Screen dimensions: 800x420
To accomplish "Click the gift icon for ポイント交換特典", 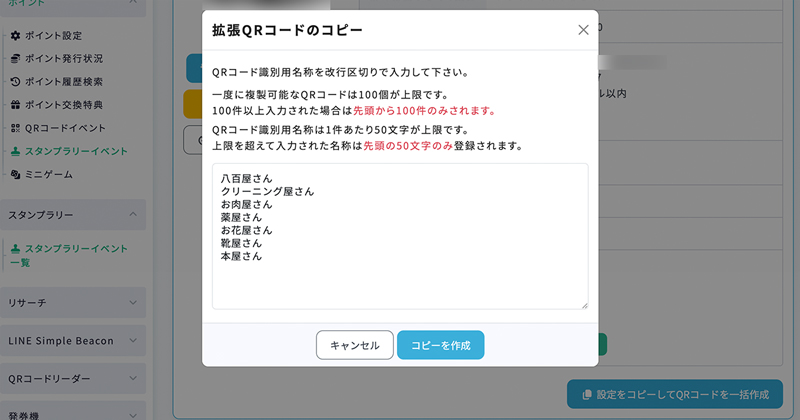I will point(15,105).
